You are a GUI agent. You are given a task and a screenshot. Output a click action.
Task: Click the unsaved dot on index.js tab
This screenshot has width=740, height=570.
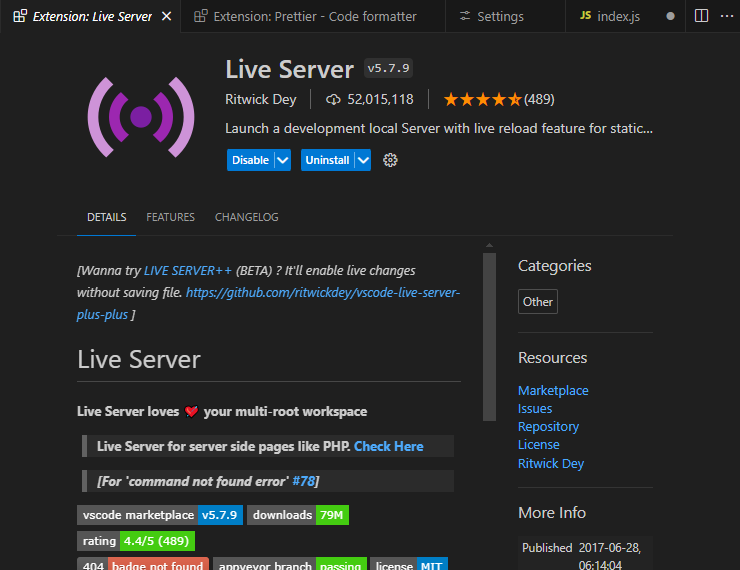[670, 17]
